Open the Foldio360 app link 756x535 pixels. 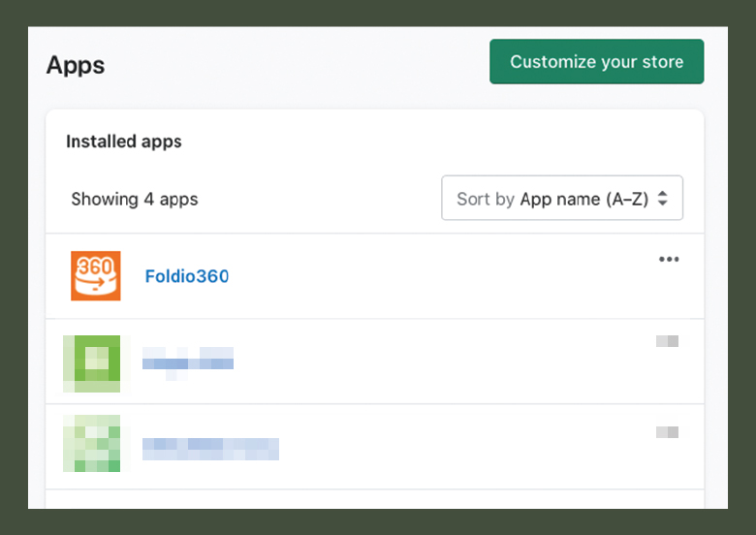[x=187, y=276]
